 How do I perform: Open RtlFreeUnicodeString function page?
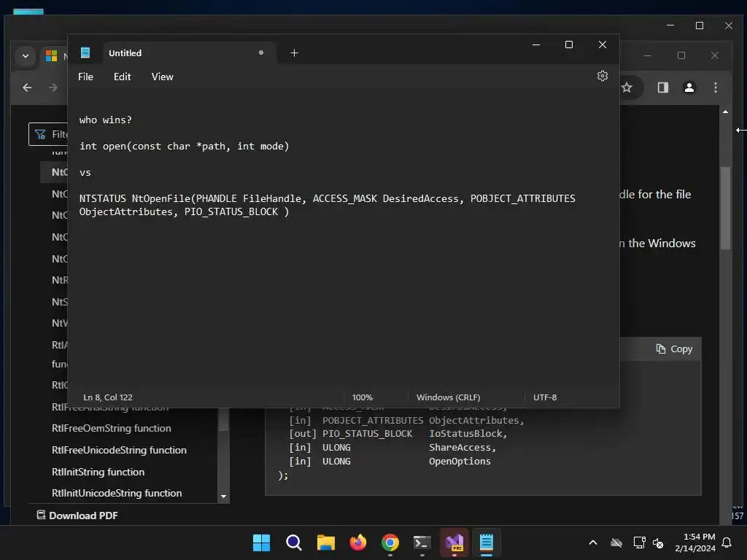pyautogui.click(x=119, y=450)
